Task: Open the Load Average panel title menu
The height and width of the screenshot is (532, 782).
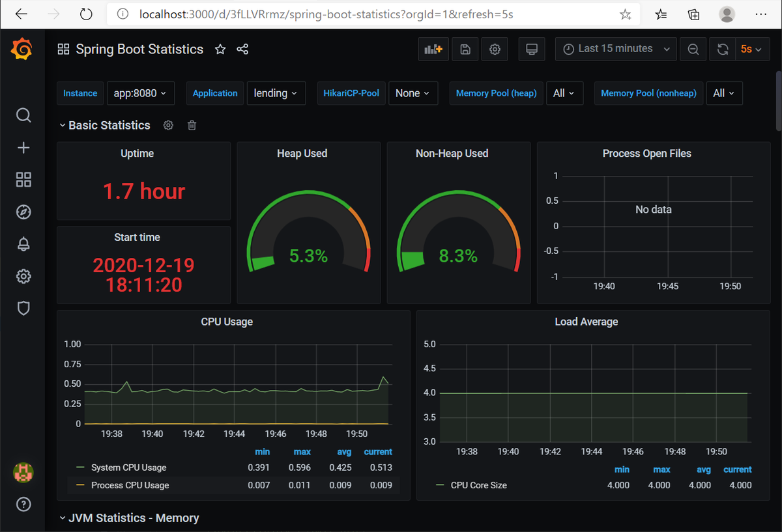Action: coord(586,322)
